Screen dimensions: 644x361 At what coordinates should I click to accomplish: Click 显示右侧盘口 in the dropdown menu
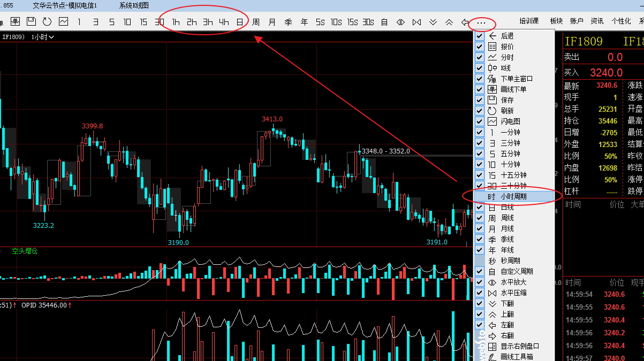[519, 346]
